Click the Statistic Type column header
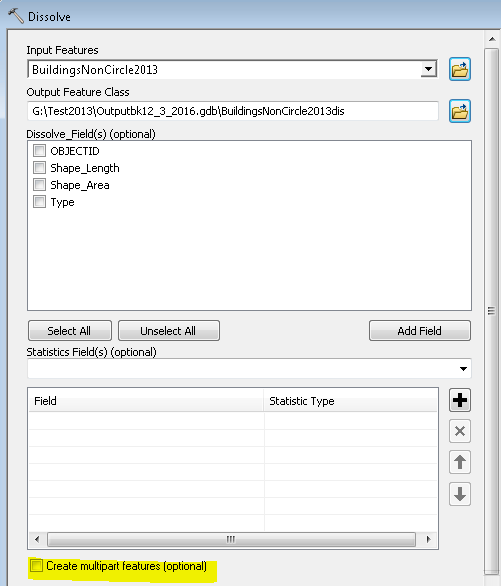 [350, 401]
